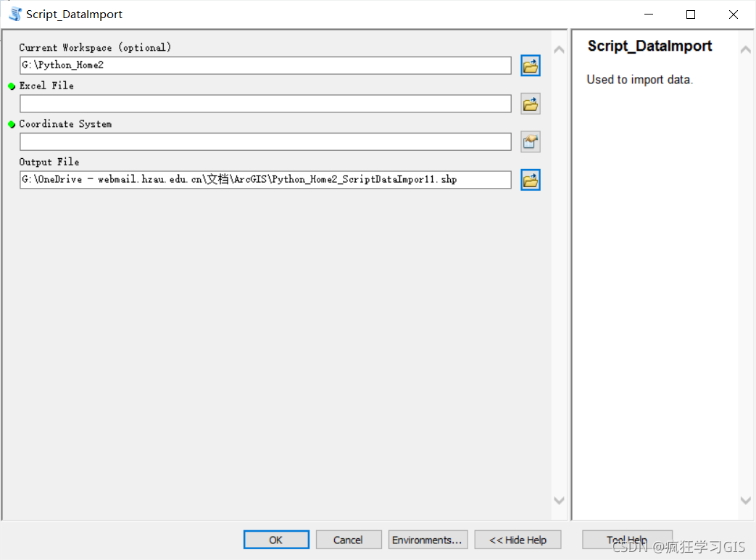Cancel the Script_DataImport dialog
Image resolution: width=756 pixels, height=560 pixels.
click(349, 540)
